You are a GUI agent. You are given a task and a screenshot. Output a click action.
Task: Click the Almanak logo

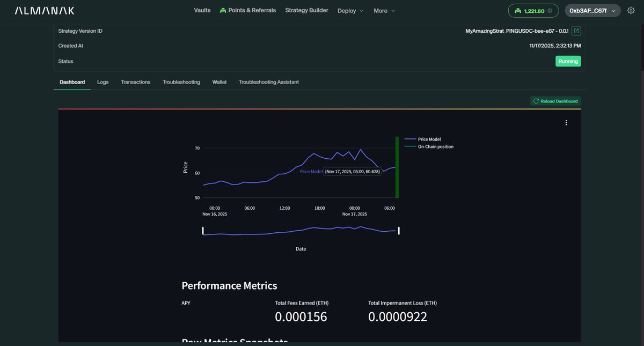click(x=45, y=10)
